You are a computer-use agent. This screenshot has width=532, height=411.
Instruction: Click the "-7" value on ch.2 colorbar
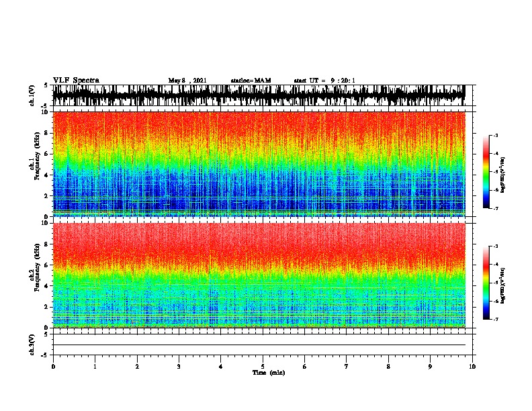click(496, 320)
